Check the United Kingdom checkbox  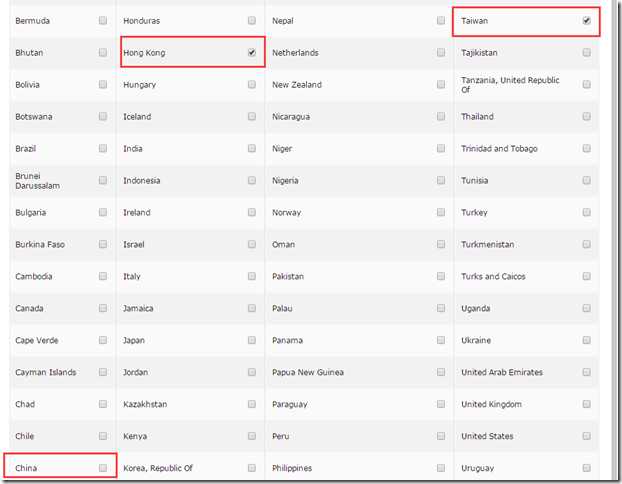[x=586, y=404]
